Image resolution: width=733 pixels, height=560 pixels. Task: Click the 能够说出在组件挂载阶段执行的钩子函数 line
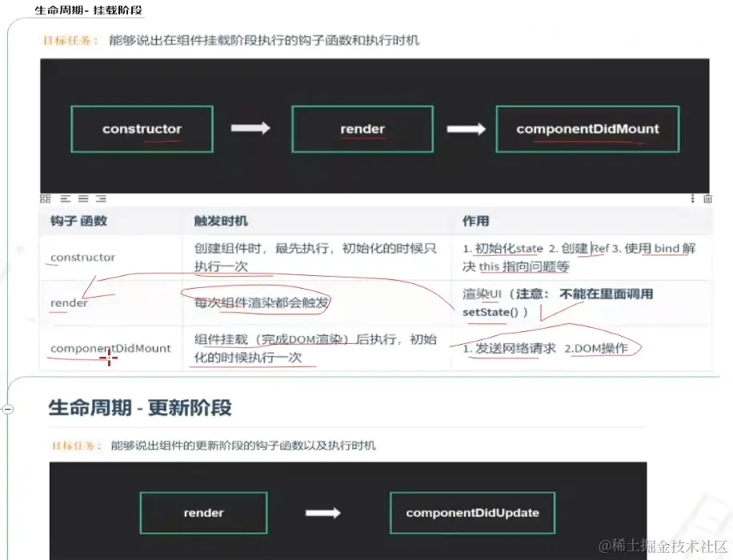click(264, 41)
